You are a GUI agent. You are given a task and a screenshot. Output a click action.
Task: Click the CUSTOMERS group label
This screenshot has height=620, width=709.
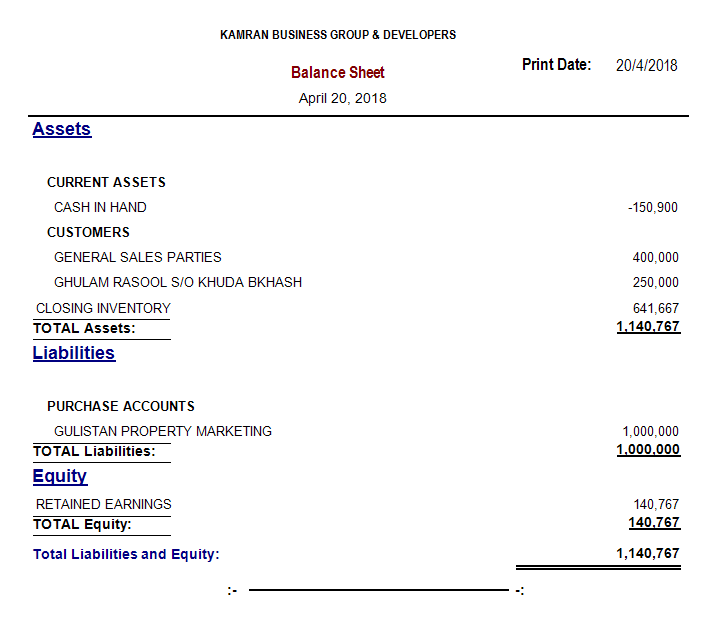88,232
